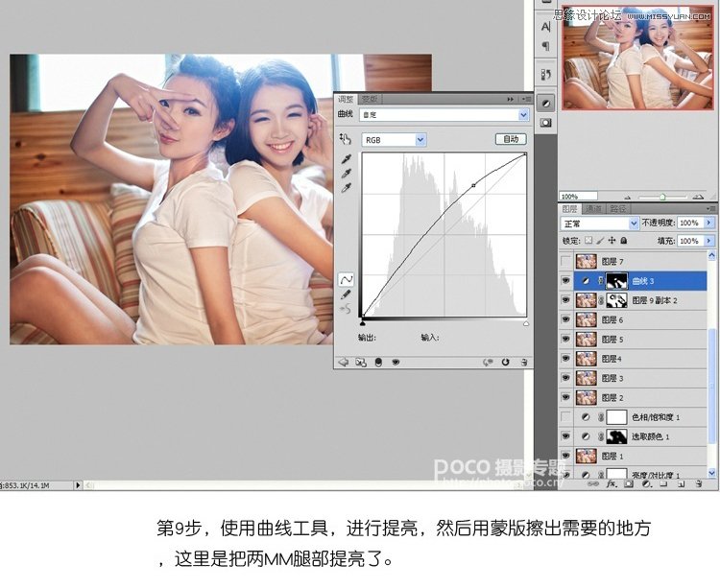
Task: Clip adjustment to layer below icon
Action: (x=378, y=363)
